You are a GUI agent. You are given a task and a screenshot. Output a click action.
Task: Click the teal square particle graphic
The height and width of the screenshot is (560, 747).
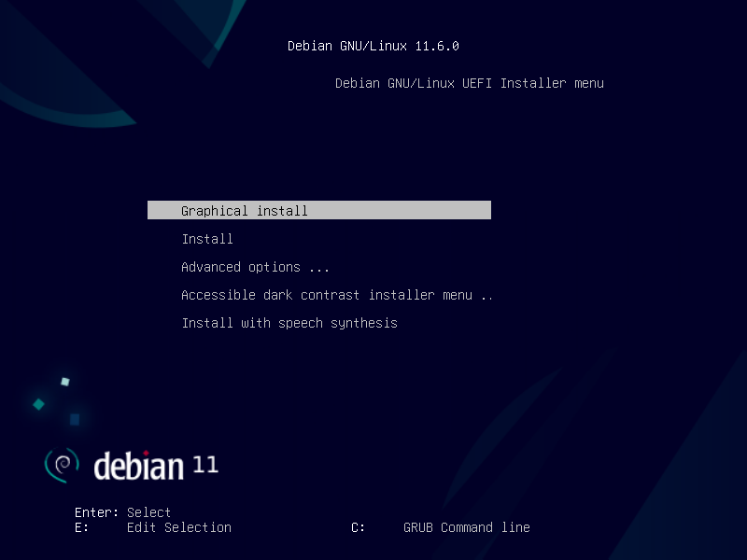point(37,405)
